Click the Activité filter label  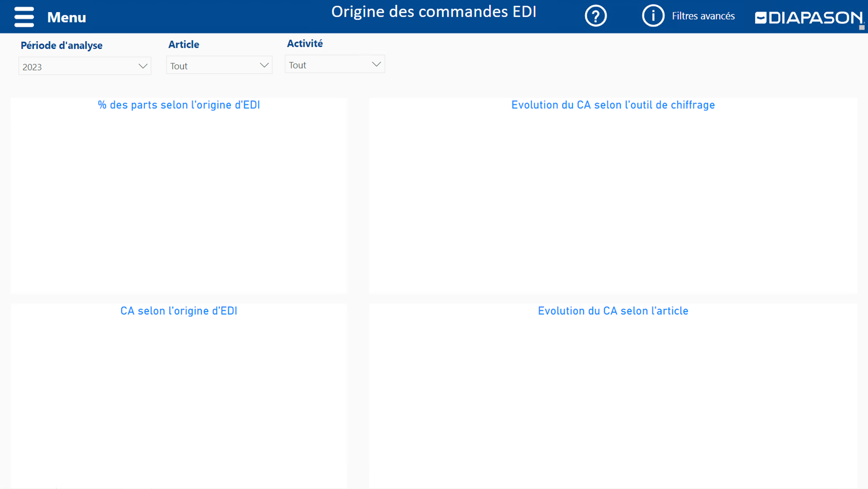pos(305,43)
